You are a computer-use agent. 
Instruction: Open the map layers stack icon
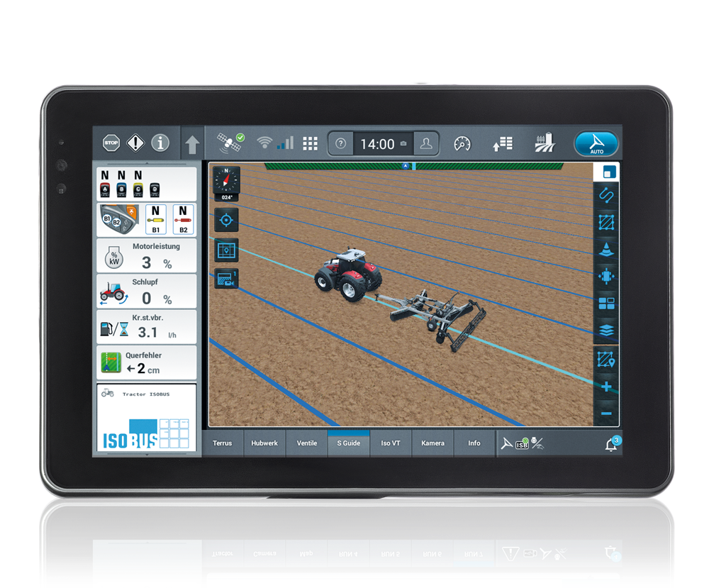coord(606,331)
